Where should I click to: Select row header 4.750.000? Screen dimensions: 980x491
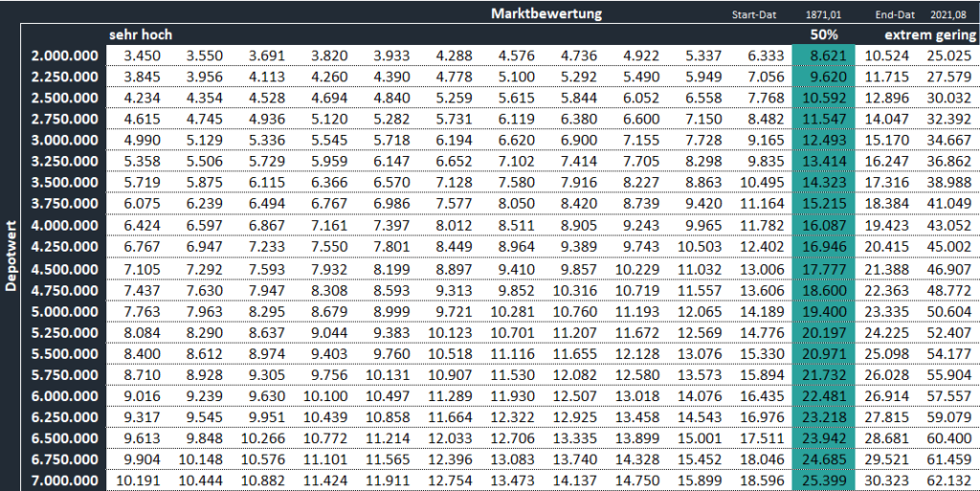pos(65,290)
